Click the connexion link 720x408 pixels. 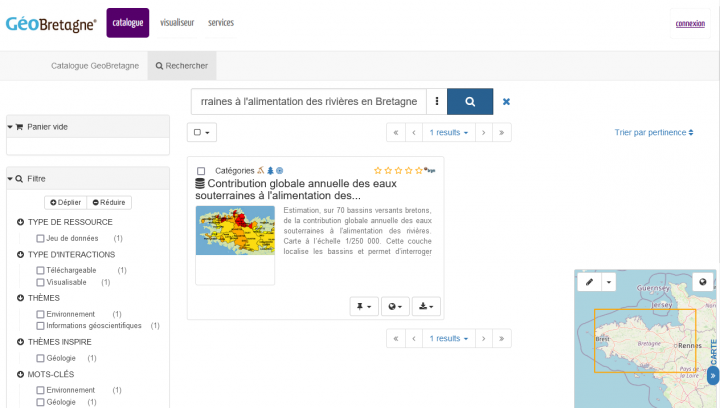click(690, 23)
